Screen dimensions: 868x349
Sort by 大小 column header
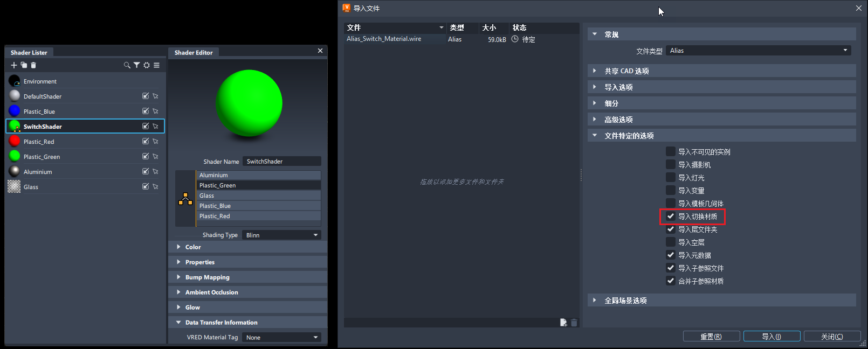pos(494,27)
